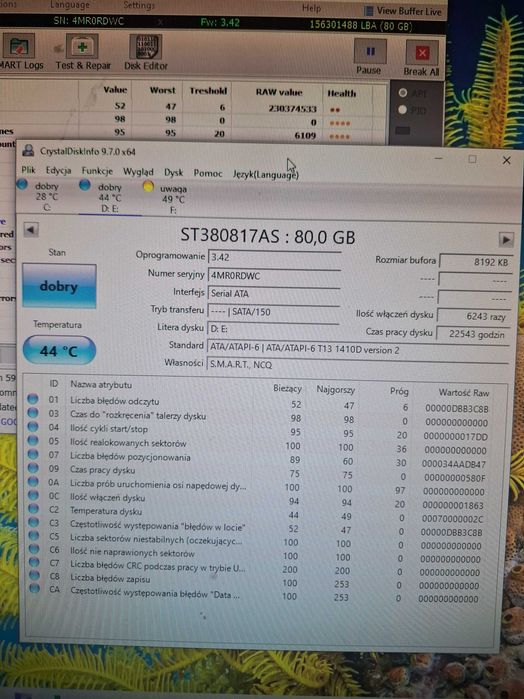Click the Standard field ATA/ATAPI-6
The width and height of the screenshot is (524, 699).
pos(358,349)
